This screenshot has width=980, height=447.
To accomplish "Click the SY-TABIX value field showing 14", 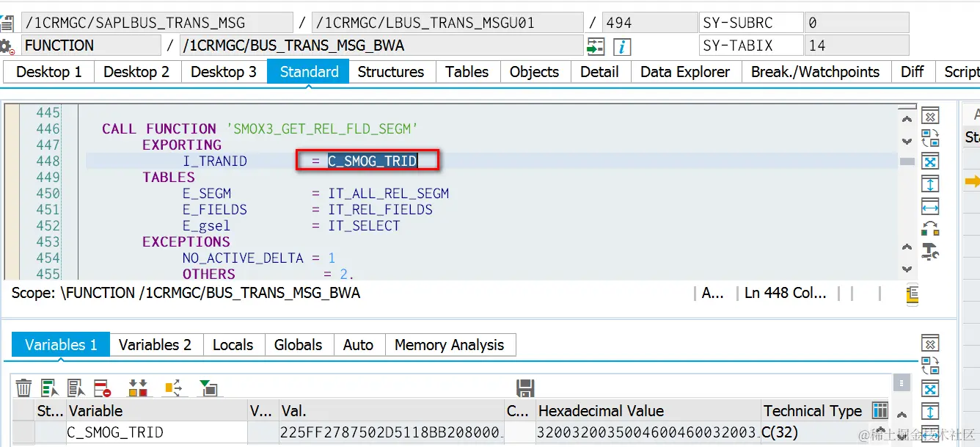I will click(856, 46).
